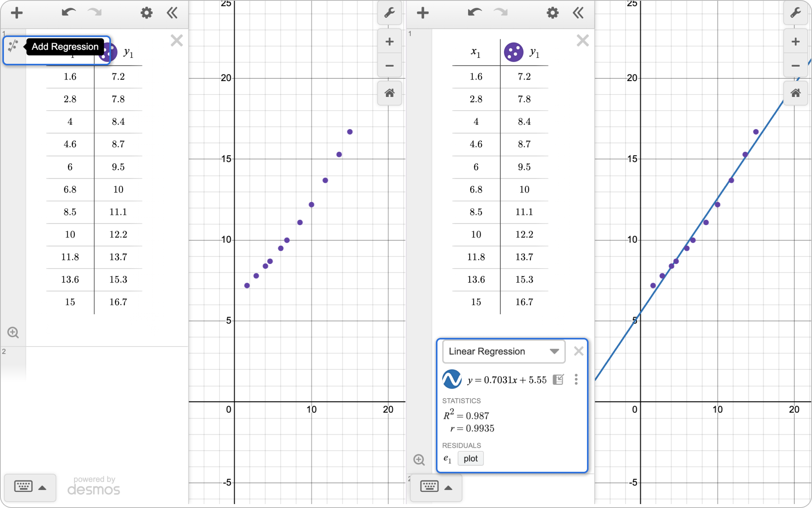Close the regression panel

pos(578,351)
